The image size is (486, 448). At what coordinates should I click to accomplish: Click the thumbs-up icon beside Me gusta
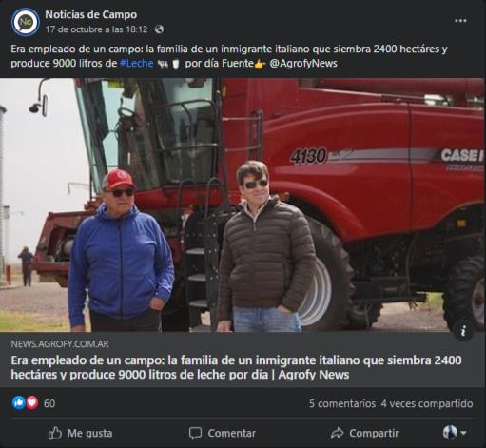point(55,433)
